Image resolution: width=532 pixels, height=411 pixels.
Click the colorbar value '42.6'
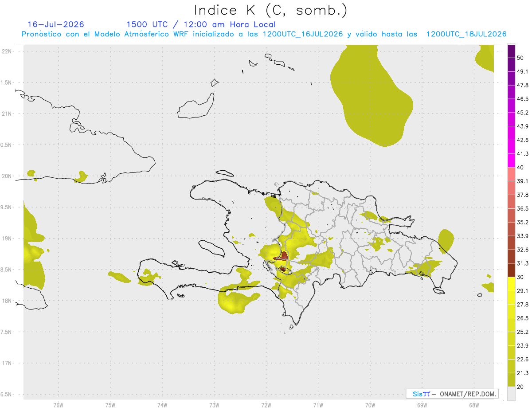point(523,140)
